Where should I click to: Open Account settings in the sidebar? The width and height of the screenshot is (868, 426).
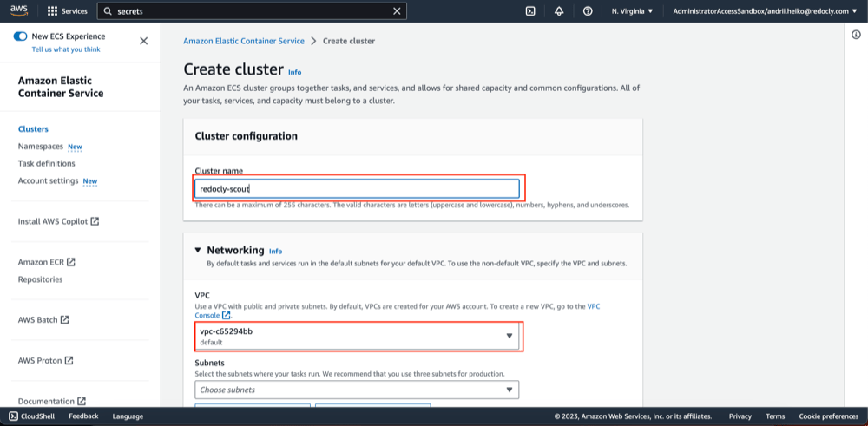(48, 181)
